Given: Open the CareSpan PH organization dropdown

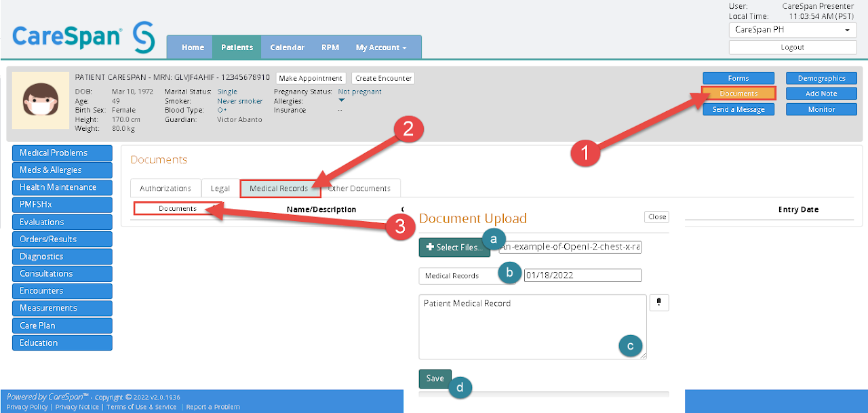Looking at the screenshot, I should (x=792, y=31).
